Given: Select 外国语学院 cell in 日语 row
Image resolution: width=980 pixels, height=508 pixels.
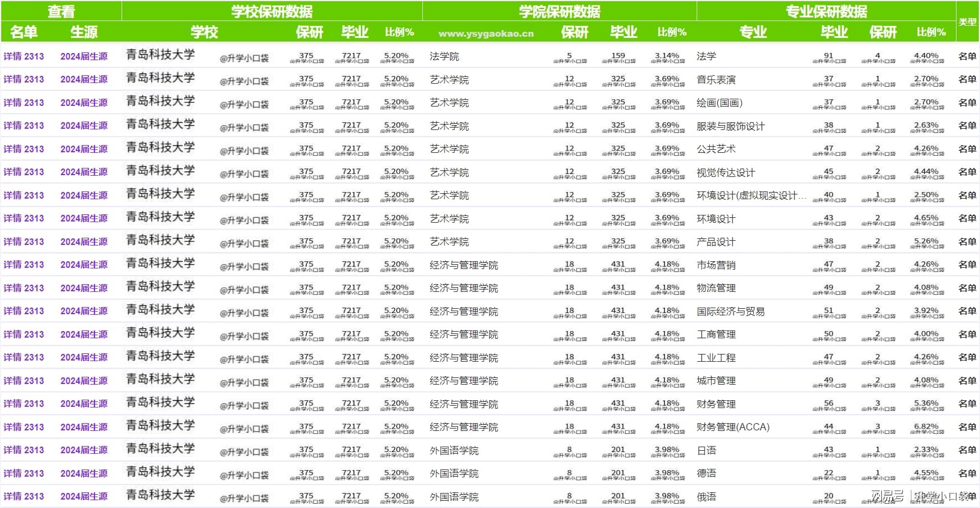Looking at the screenshot, I should (x=454, y=450).
